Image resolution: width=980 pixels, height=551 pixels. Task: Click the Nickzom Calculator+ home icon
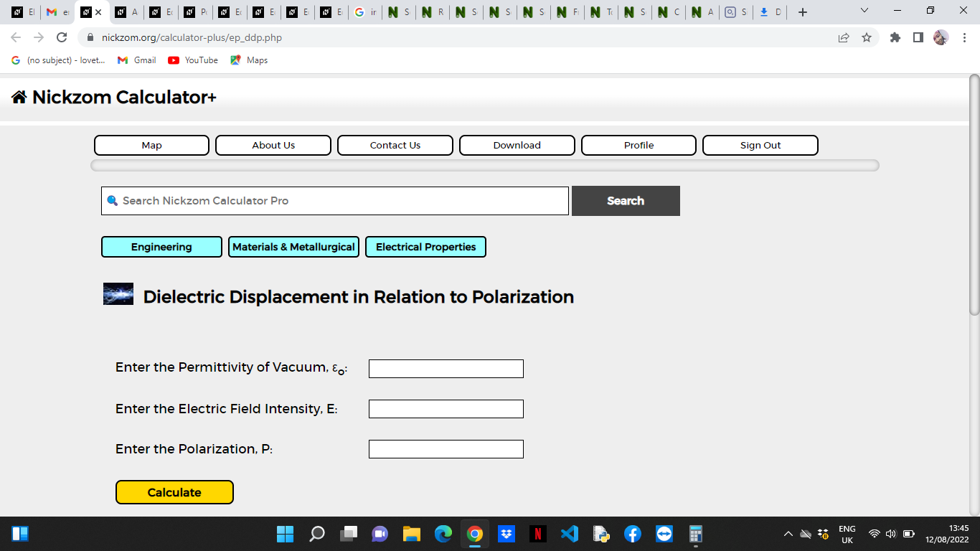pos(19,97)
